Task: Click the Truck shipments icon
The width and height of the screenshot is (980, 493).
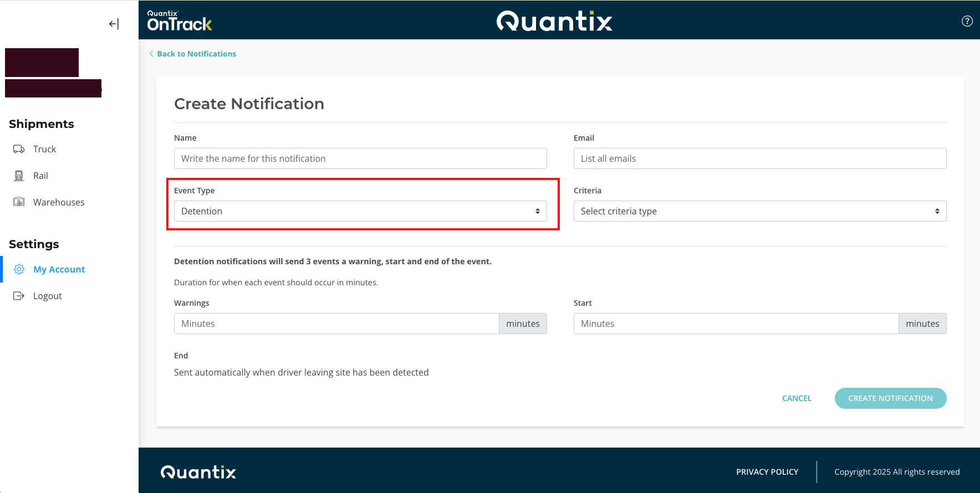Action: [19, 149]
